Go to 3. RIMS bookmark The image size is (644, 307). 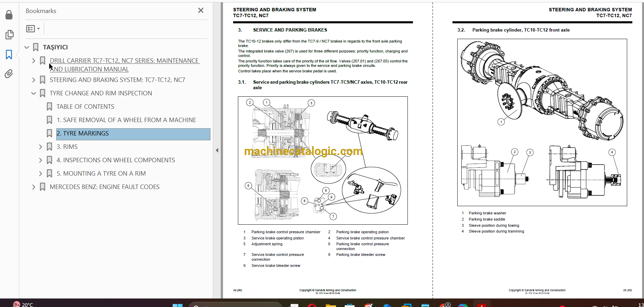point(67,147)
